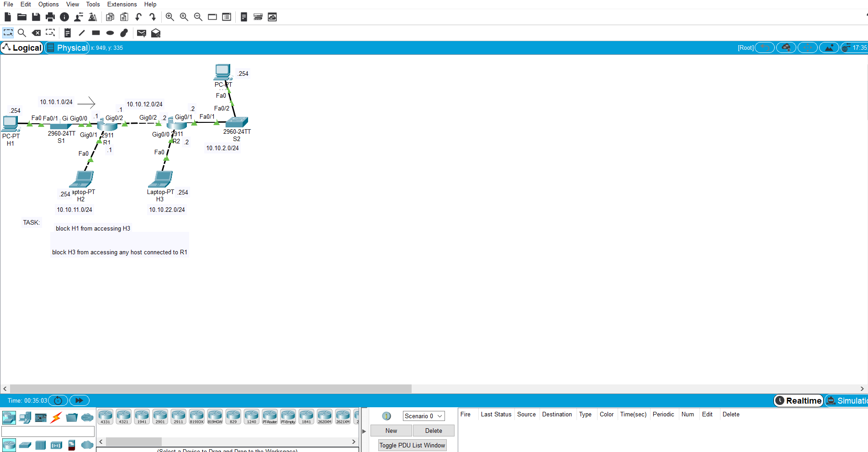The height and width of the screenshot is (452, 868).
Task: Click the Delete scenario button
Action: 433,430
